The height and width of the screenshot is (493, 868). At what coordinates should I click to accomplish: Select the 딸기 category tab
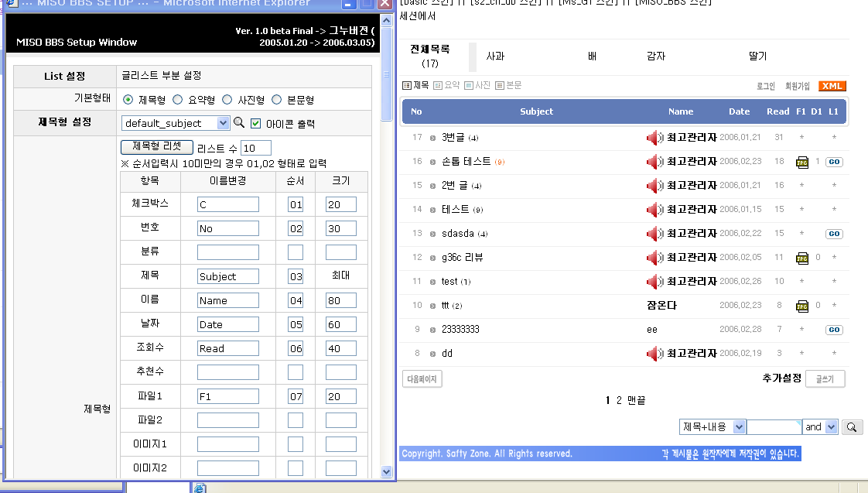757,56
